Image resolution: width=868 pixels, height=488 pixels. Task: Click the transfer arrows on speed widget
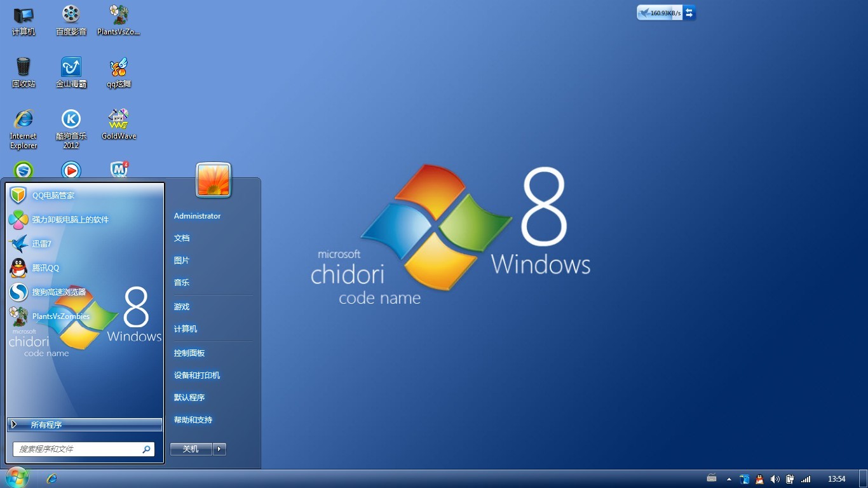(x=689, y=13)
